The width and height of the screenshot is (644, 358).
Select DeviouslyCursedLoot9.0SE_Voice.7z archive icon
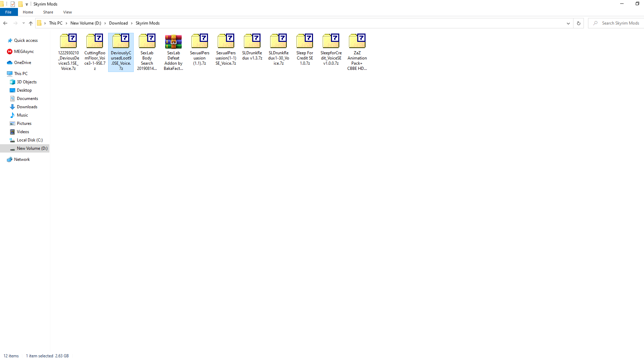[x=121, y=41]
